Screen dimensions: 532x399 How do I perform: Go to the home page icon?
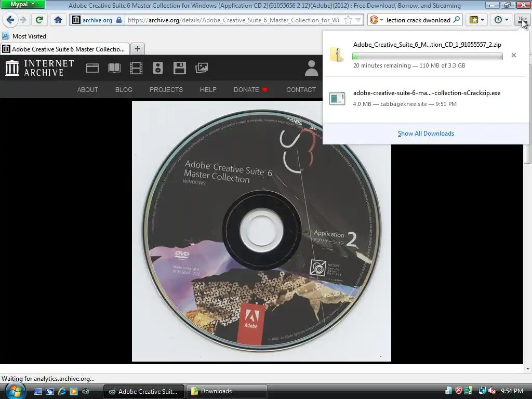point(58,20)
